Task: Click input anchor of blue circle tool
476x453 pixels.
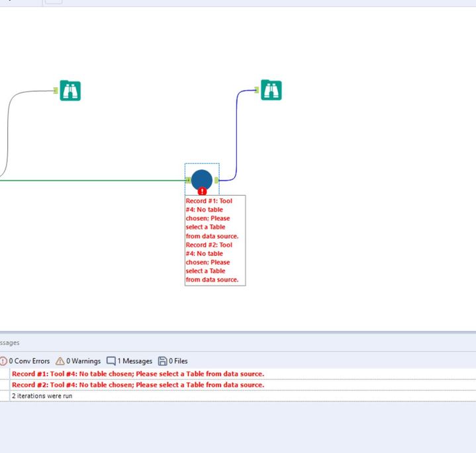Action: coord(188,180)
